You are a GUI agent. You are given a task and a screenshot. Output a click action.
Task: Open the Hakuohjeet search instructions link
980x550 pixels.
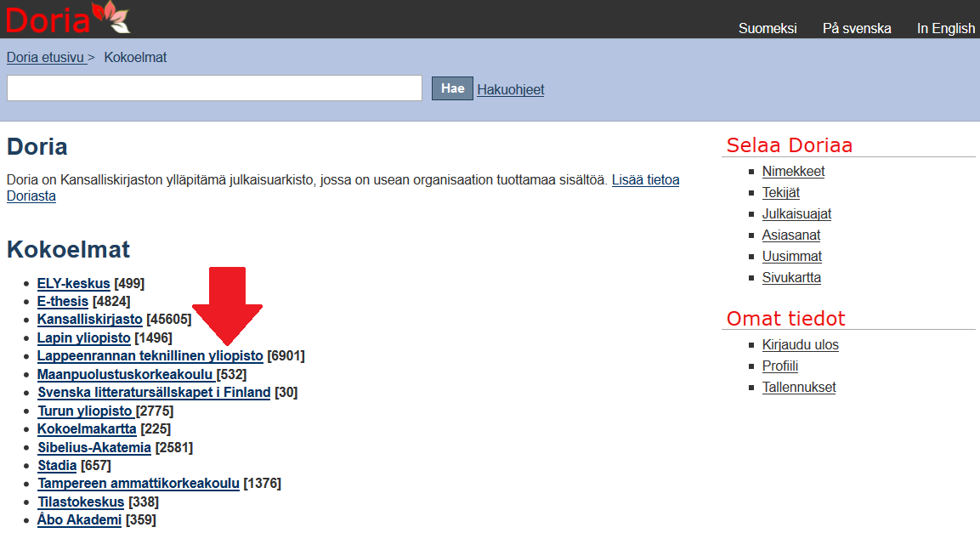pos(511,89)
